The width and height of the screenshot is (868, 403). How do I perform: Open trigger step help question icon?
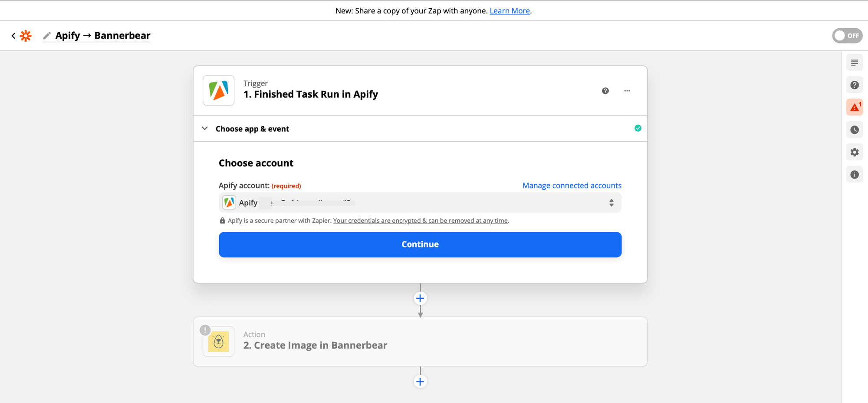[605, 91]
